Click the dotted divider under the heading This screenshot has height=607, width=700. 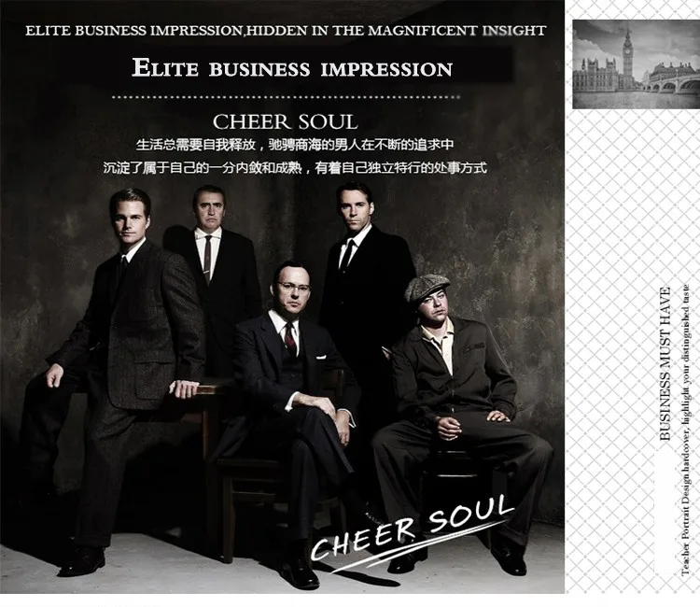286,96
